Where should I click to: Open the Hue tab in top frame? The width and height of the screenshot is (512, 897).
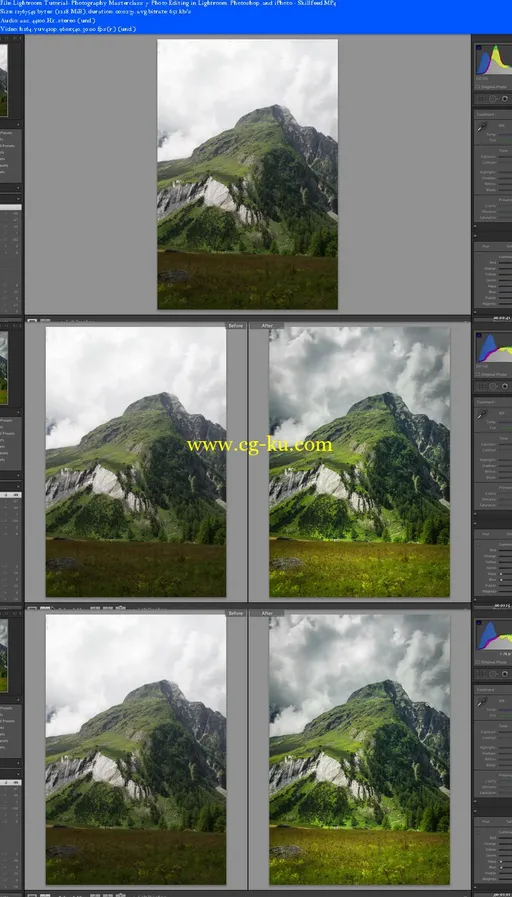[x=486, y=246]
